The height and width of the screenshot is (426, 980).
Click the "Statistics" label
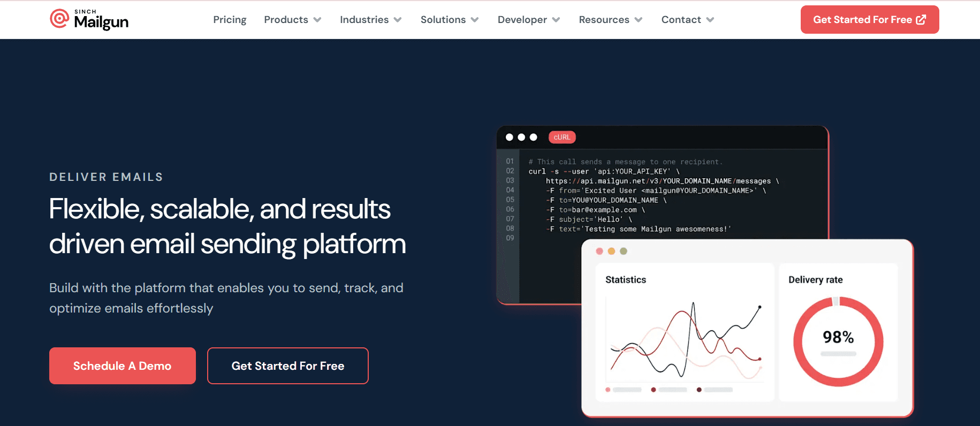626,279
